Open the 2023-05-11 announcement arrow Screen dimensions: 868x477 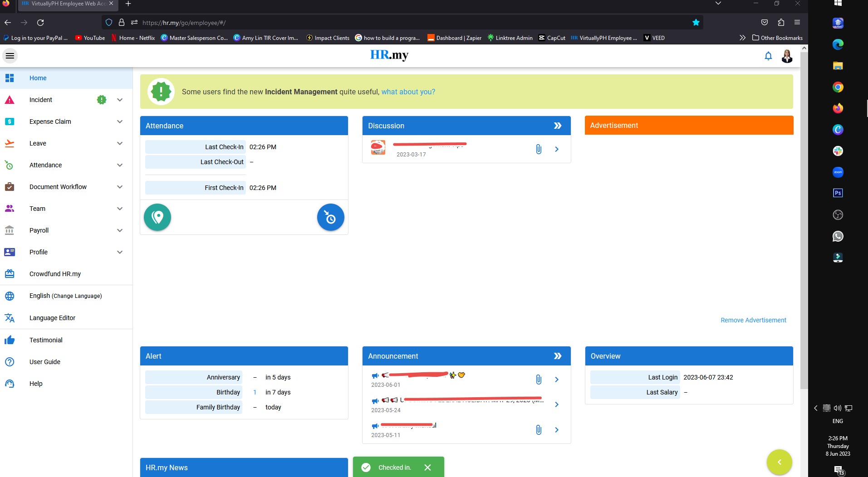(x=557, y=430)
